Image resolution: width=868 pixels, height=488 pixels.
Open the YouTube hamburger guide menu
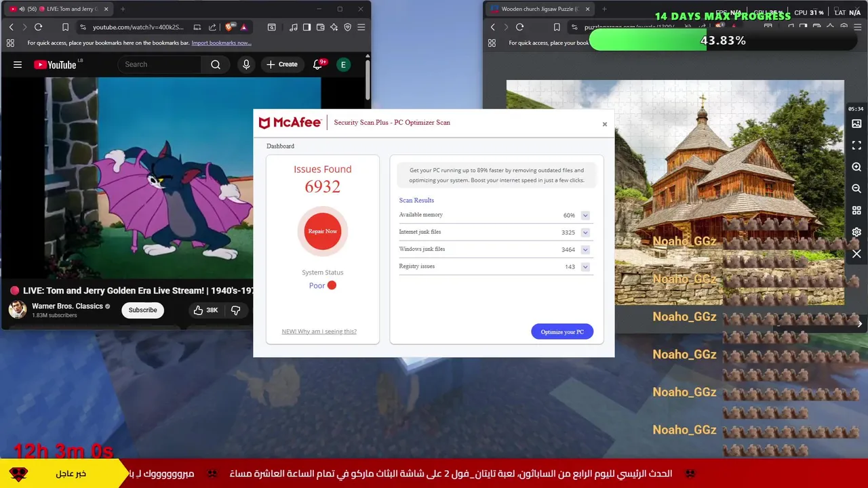(x=18, y=64)
